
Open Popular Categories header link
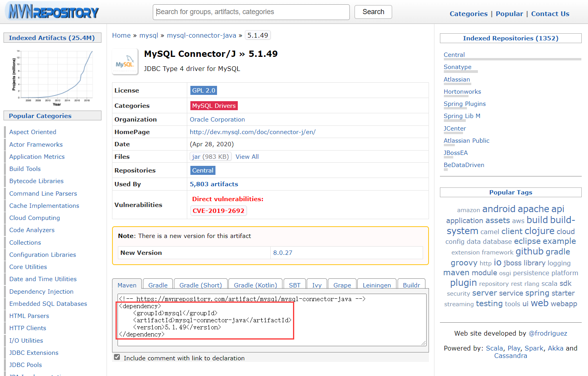tap(40, 116)
